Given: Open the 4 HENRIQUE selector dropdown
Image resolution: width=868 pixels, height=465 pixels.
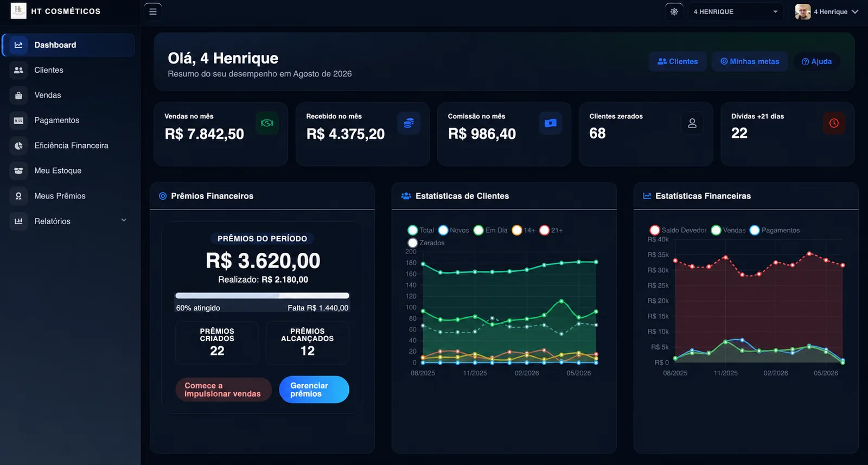Looking at the screenshot, I should click(736, 11).
